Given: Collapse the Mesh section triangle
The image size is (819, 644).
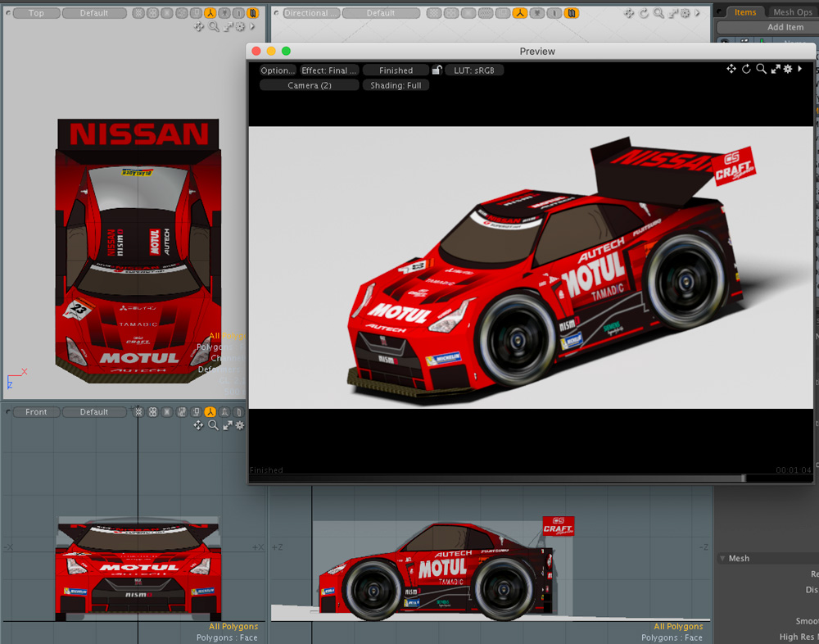Looking at the screenshot, I should [722, 558].
